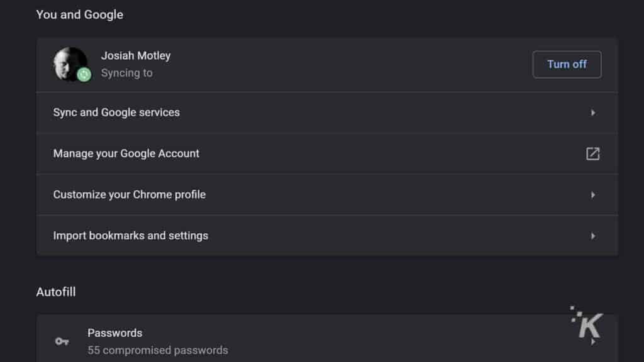644x362 pixels.
Task: Open the profile avatar picture
Action: (x=70, y=64)
